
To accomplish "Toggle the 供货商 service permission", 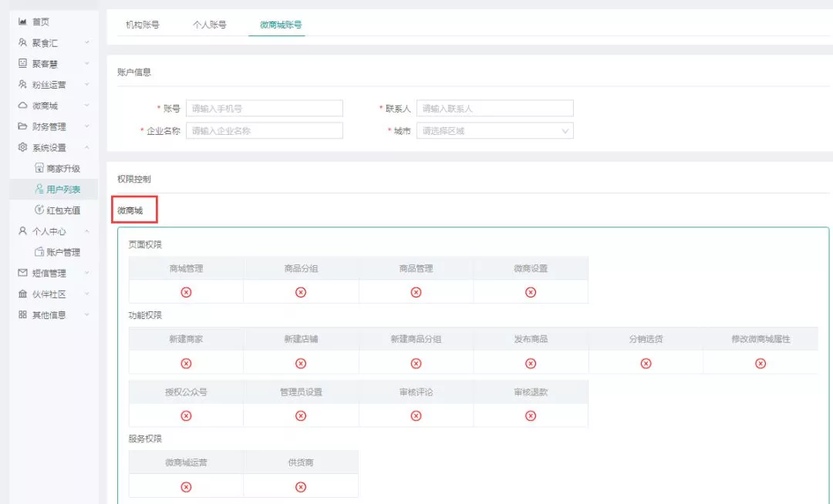I will [x=301, y=487].
